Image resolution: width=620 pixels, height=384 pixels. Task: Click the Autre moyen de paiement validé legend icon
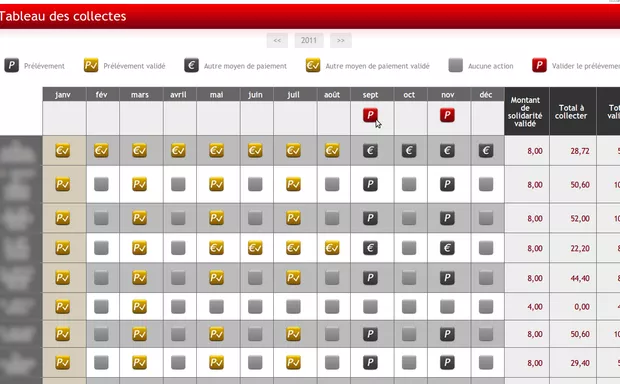coord(313,65)
